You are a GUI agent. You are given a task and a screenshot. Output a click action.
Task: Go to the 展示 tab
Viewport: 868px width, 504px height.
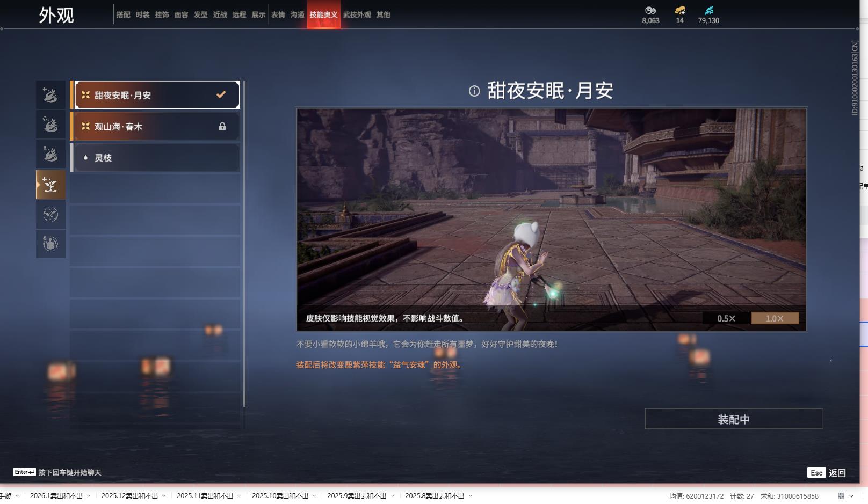click(259, 15)
